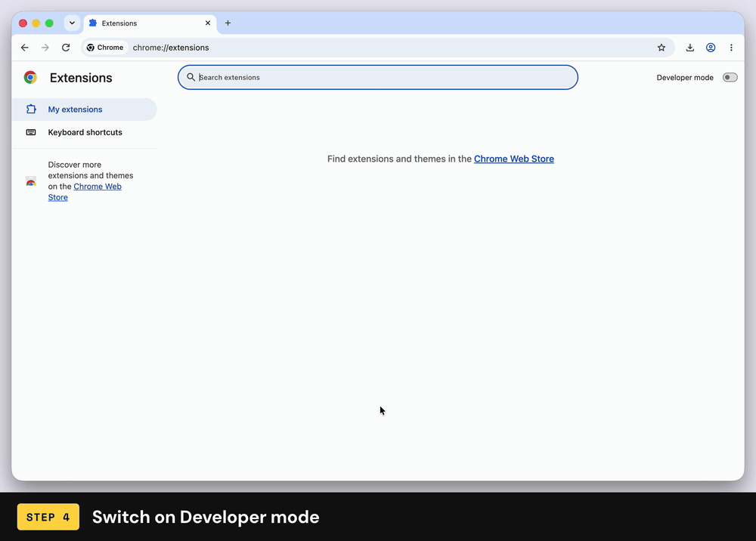Open the profile avatar icon
The image size is (756, 541).
pyautogui.click(x=711, y=47)
